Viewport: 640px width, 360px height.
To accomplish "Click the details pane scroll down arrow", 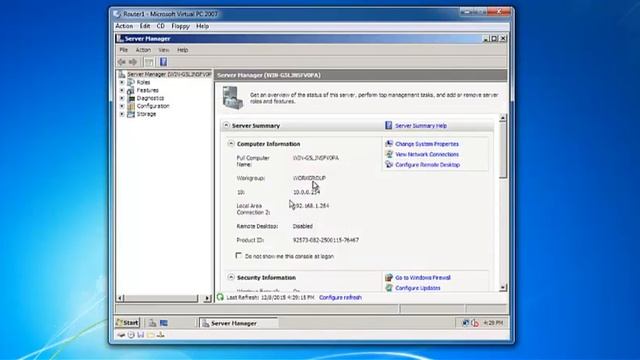I will (503, 287).
